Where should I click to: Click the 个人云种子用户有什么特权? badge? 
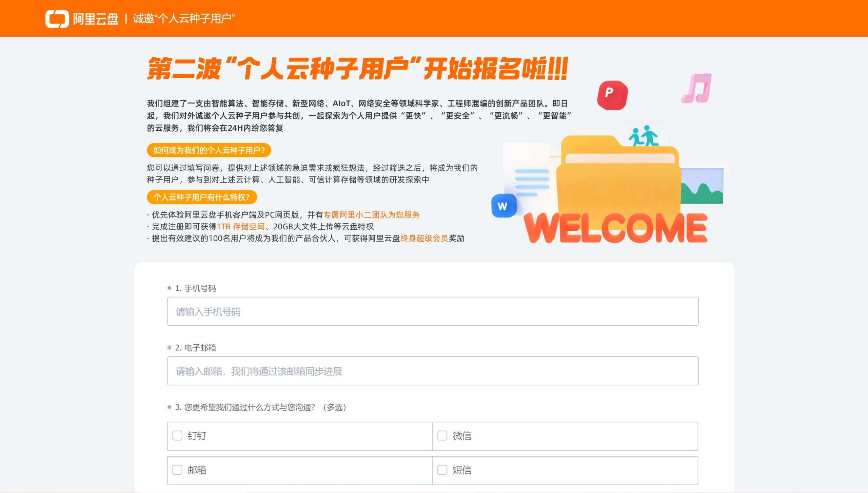[202, 197]
